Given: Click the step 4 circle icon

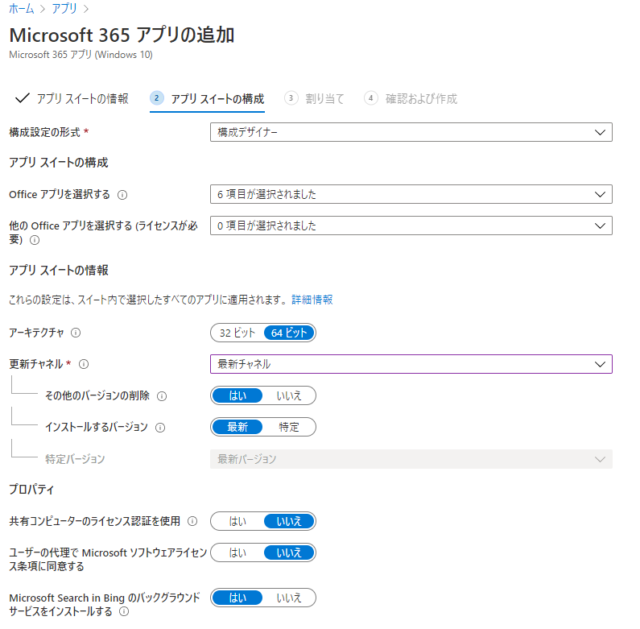Looking at the screenshot, I should coord(371,98).
